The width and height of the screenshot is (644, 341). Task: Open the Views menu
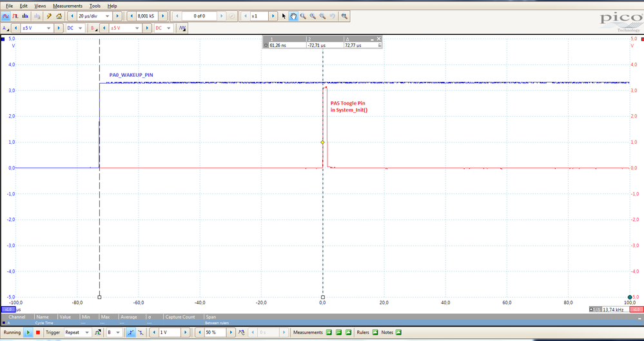pos(40,6)
